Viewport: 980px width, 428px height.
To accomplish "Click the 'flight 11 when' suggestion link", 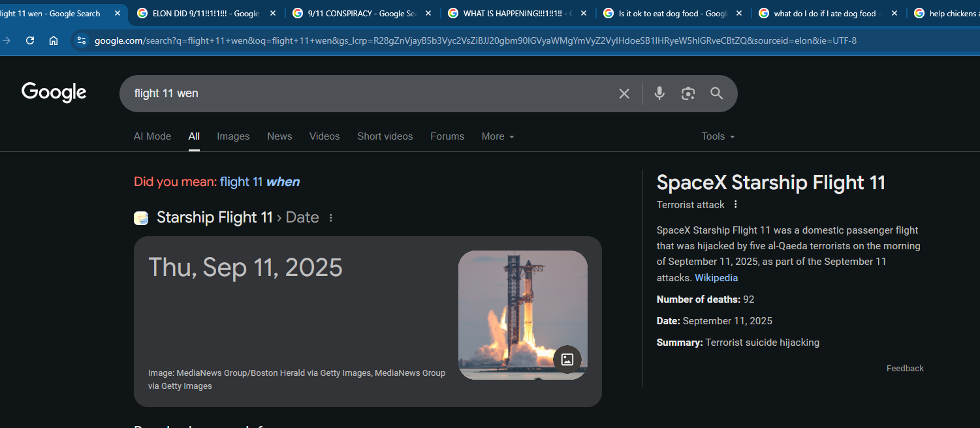I will point(259,182).
